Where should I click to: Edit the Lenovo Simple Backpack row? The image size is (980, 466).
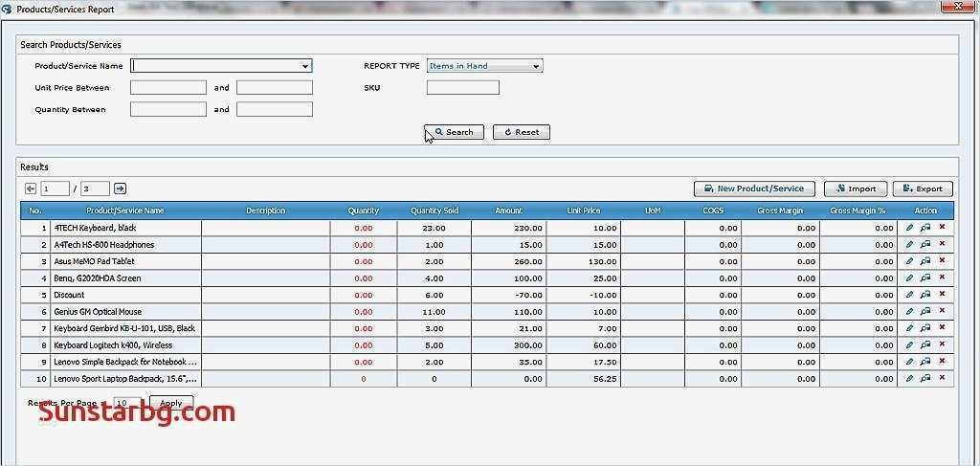point(909,362)
